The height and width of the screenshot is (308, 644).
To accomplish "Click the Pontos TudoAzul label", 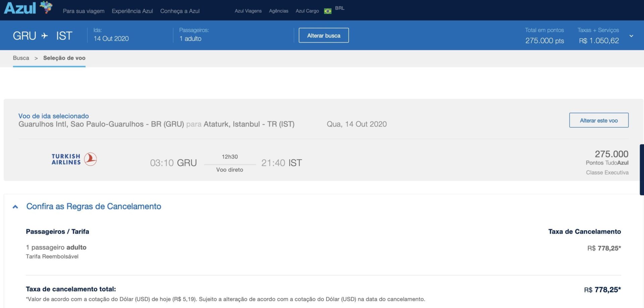I will click(x=607, y=163).
